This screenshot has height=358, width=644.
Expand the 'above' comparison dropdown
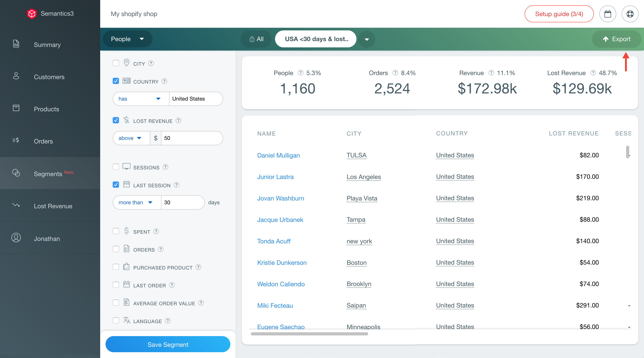130,138
